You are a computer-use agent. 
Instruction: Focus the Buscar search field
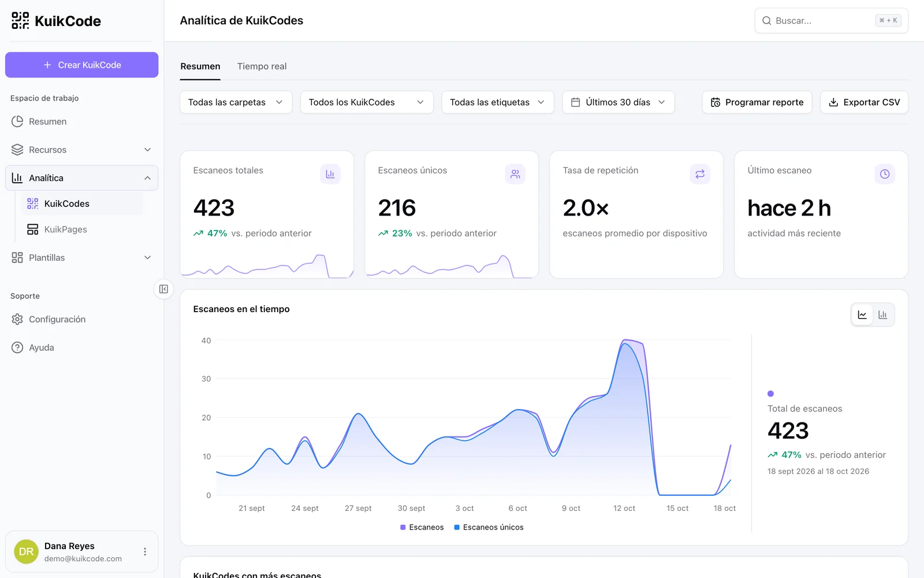pyautogui.click(x=832, y=21)
